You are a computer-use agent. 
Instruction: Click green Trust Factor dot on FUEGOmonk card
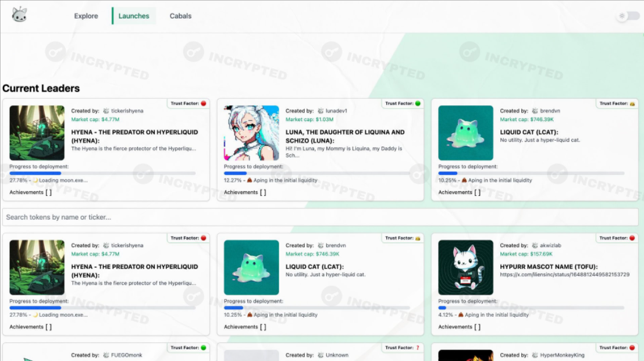tap(203, 348)
